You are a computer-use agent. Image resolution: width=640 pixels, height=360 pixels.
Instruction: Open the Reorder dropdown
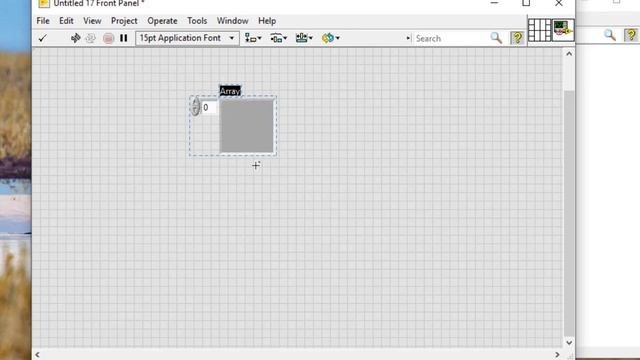pos(330,38)
